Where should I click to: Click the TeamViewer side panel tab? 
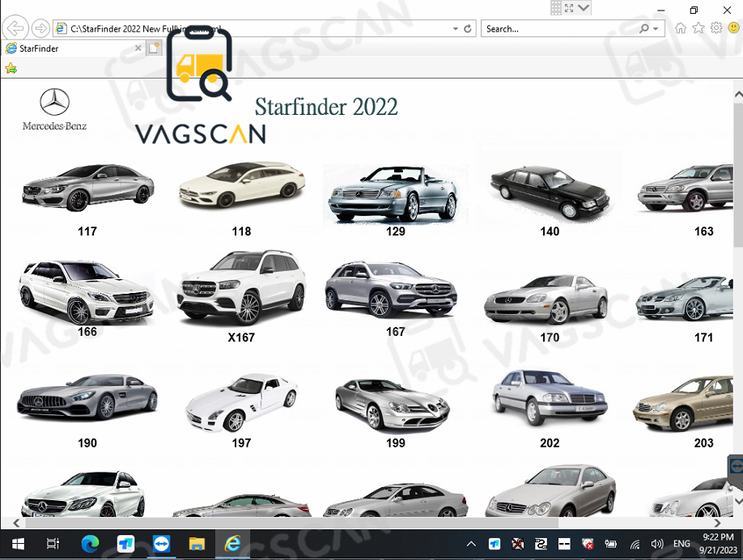pos(736,467)
